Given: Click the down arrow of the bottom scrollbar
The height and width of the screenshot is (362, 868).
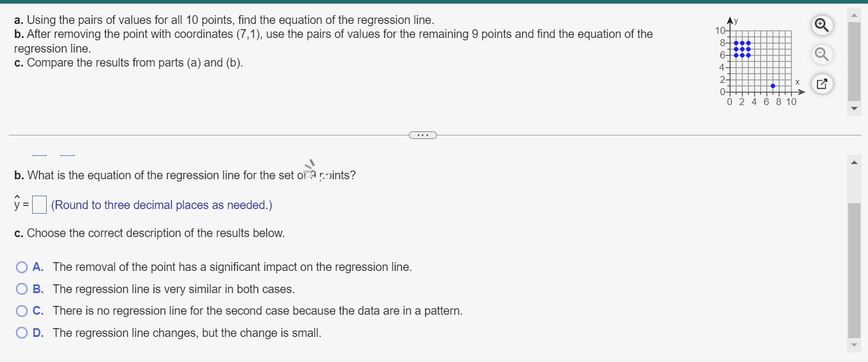Looking at the screenshot, I should (854, 345).
